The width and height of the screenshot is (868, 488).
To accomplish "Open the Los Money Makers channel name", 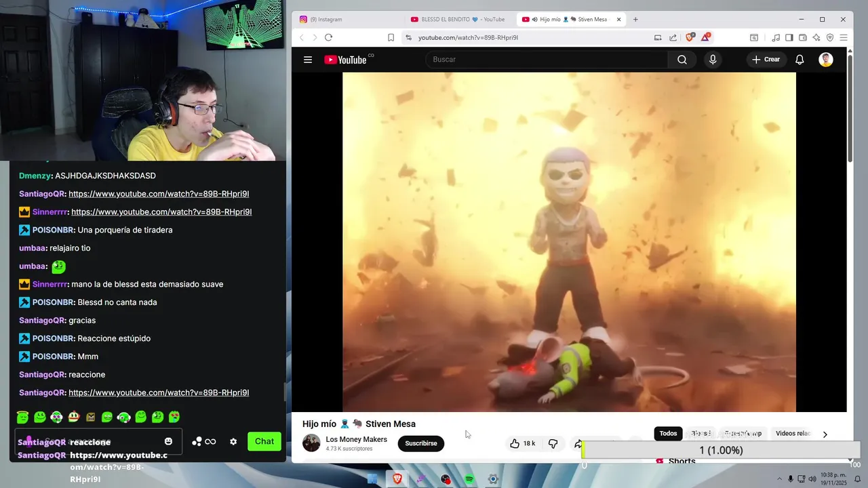I will click(356, 439).
